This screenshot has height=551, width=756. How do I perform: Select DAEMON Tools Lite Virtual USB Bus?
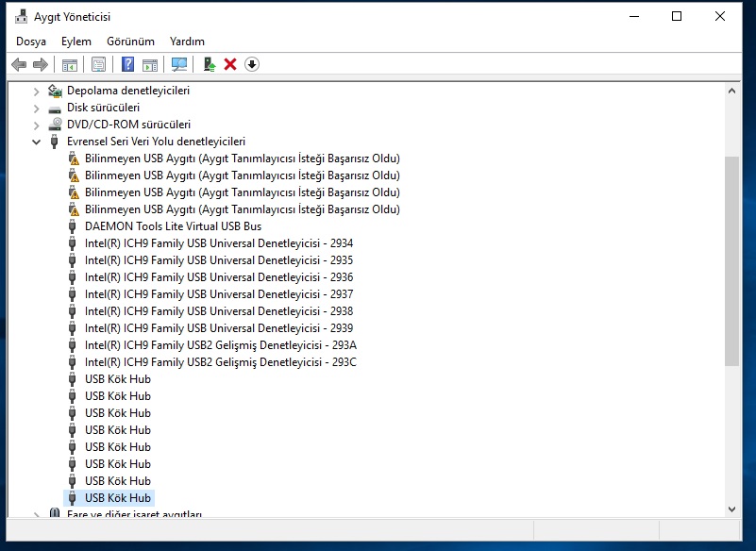tap(173, 226)
